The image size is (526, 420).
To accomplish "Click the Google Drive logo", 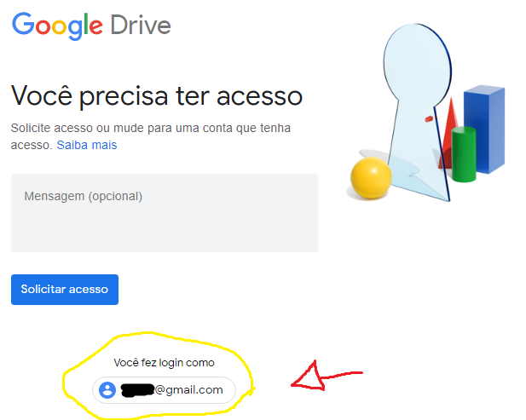I will point(91,26).
